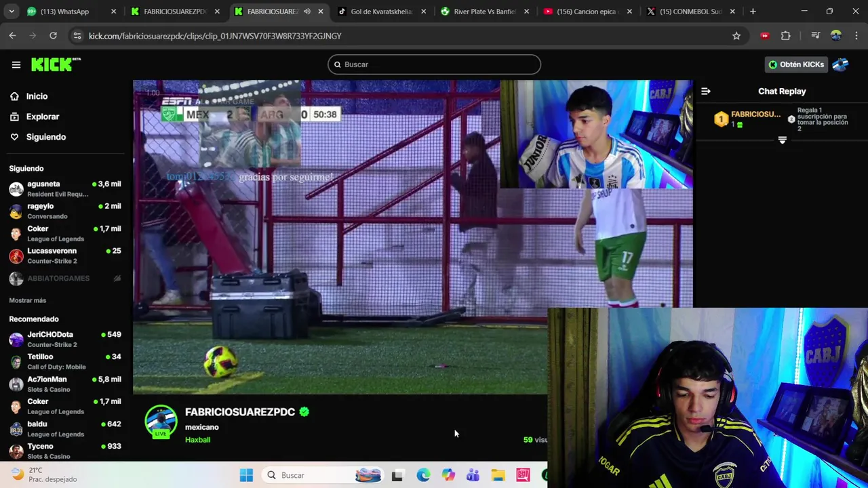The height and width of the screenshot is (488, 868).
Task: Open a new browser tab
Action: 753,12
